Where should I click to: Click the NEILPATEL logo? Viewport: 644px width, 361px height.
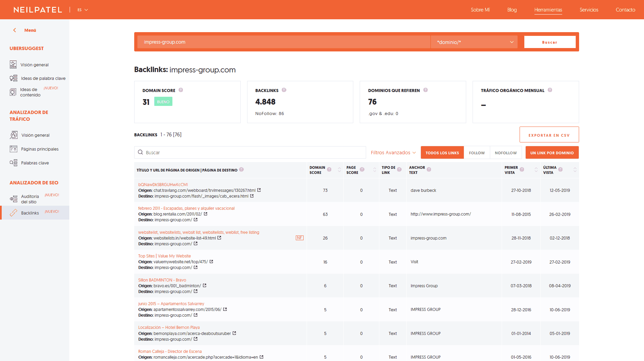click(x=38, y=10)
